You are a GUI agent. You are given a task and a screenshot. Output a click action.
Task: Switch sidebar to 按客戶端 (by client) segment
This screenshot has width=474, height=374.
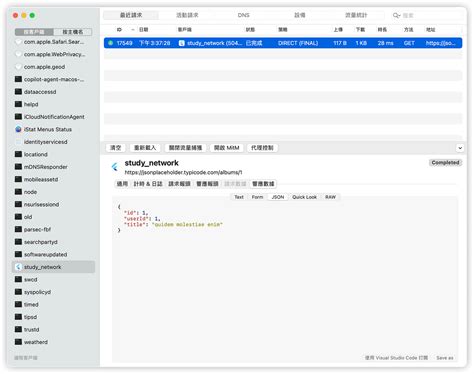point(34,32)
